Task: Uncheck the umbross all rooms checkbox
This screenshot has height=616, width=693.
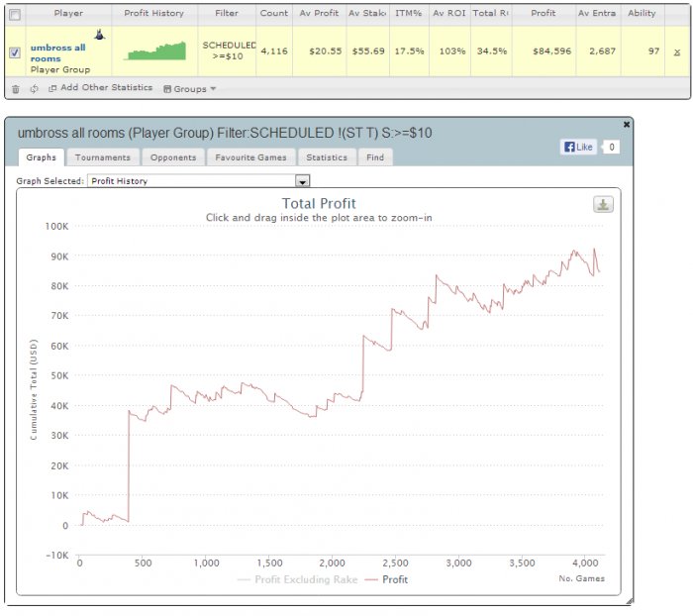Action: click(x=15, y=52)
